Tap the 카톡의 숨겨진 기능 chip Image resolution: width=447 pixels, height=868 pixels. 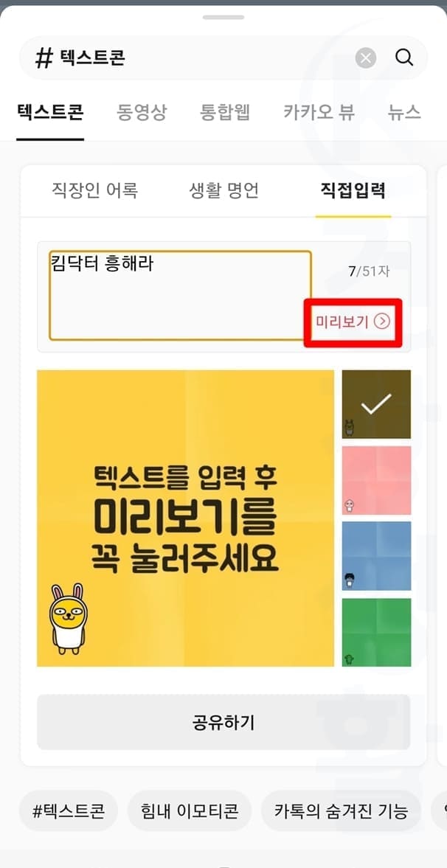(342, 811)
